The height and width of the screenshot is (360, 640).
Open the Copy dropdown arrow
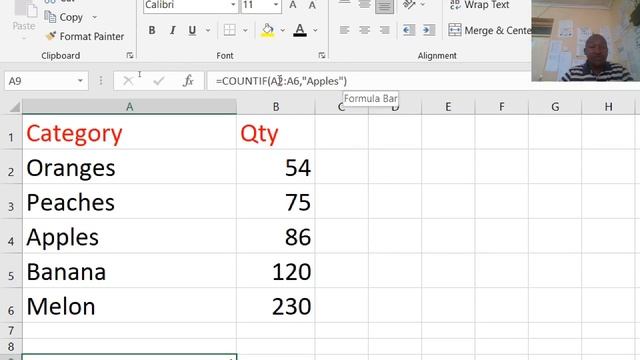pyautogui.click(x=95, y=17)
